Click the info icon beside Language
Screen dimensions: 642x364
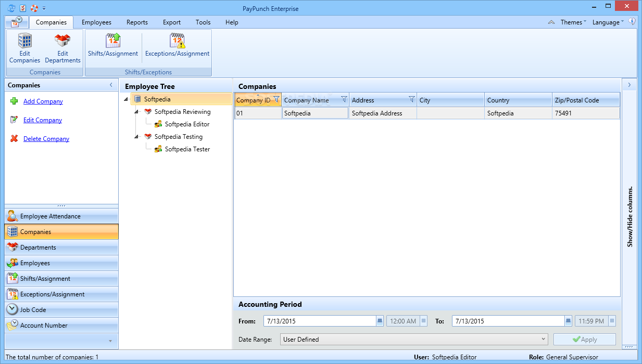[632, 22]
